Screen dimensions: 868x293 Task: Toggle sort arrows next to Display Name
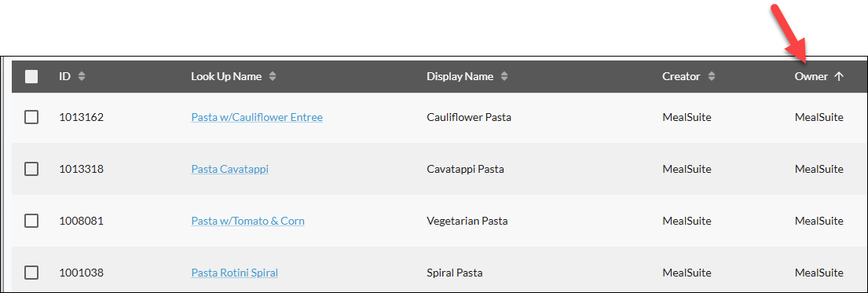pos(504,77)
